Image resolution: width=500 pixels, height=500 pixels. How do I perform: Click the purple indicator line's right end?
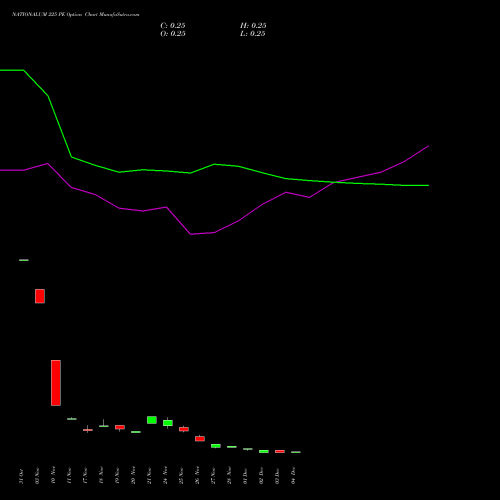(428, 146)
